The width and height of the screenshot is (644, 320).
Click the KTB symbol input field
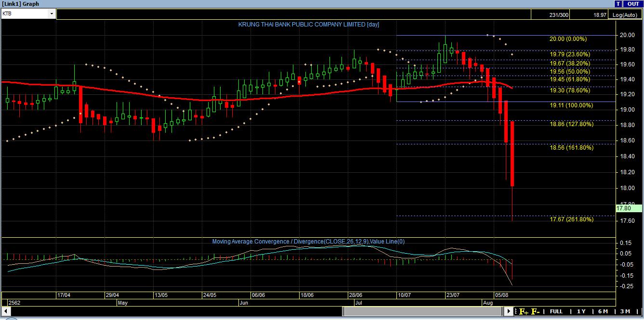coord(25,14)
